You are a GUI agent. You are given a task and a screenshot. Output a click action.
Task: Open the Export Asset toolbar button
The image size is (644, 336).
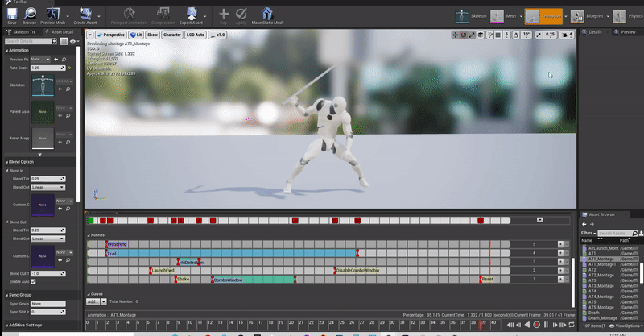click(191, 16)
